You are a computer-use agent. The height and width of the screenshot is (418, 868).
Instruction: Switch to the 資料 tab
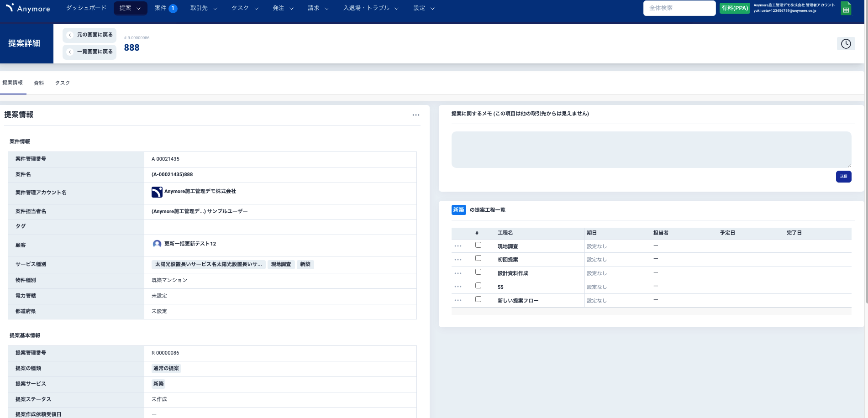tap(39, 83)
